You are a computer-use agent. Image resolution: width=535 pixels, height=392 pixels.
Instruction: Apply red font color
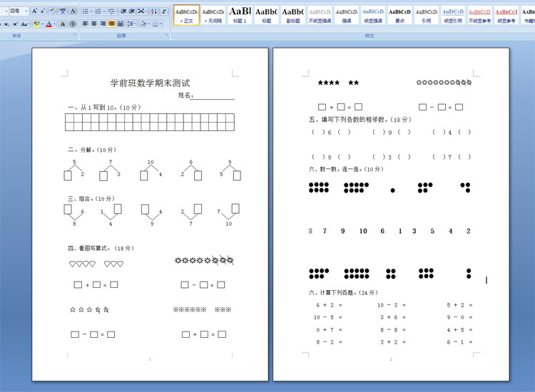(x=49, y=24)
